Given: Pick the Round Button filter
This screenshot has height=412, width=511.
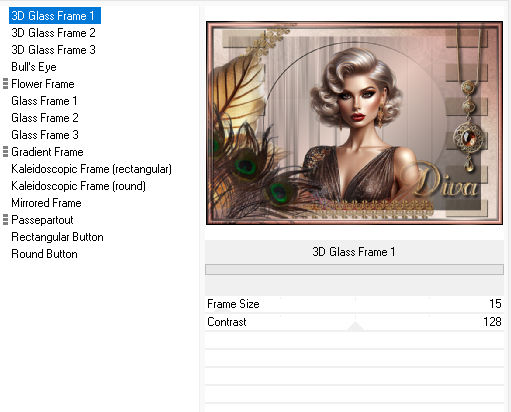Looking at the screenshot, I should (x=44, y=254).
